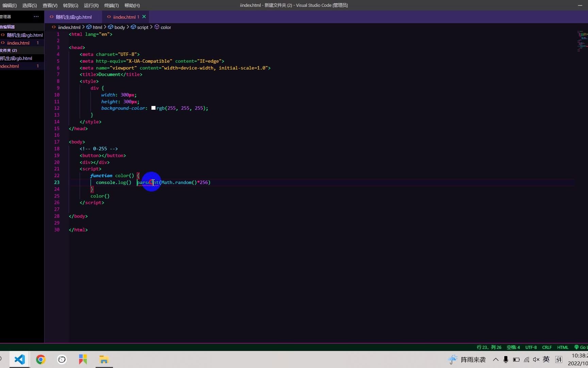Open Explorer panel more actions ellipsis

pyautogui.click(x=36, y=17)
